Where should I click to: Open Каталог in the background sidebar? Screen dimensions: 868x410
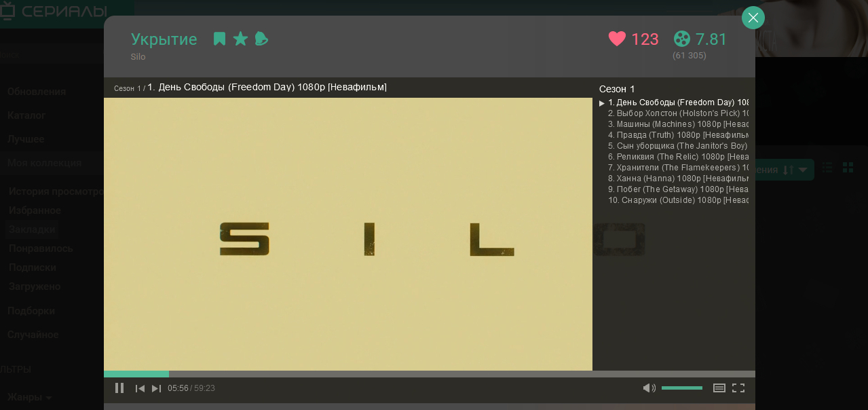(x=26, y=115)
